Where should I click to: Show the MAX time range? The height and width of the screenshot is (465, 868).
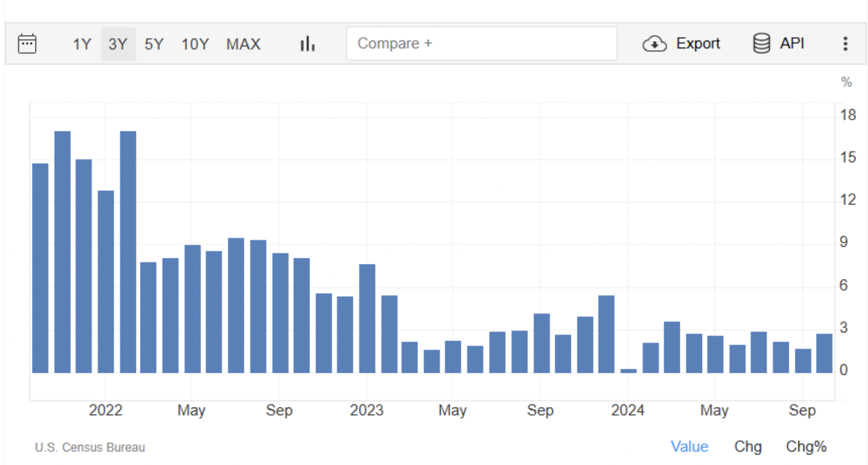(x=243, y=44)
